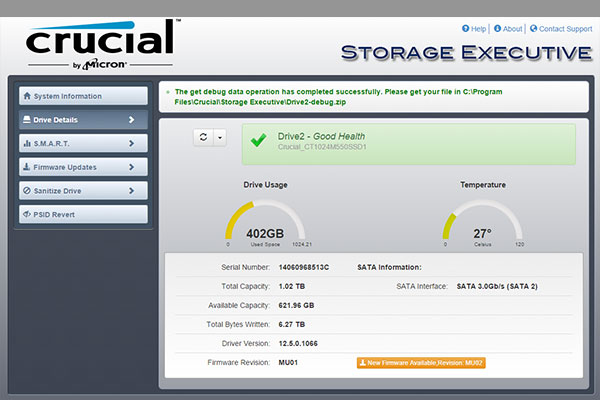This screenshot has height=400, width=600.
Task: Open the dropdown arrow next to refresh
Action: pos(220,137)
